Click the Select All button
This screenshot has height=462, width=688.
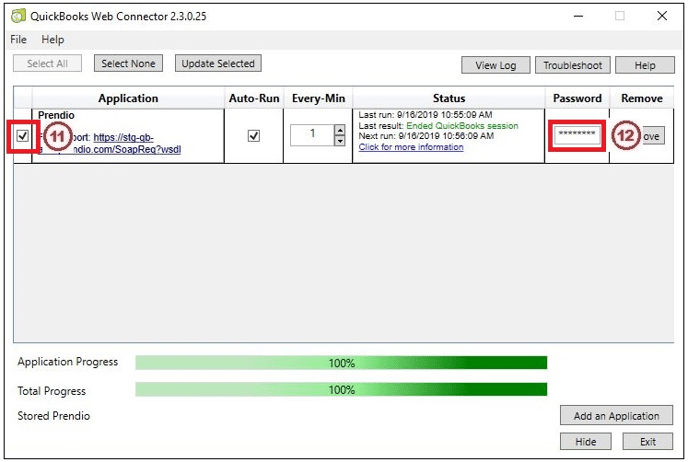point(47,63)
